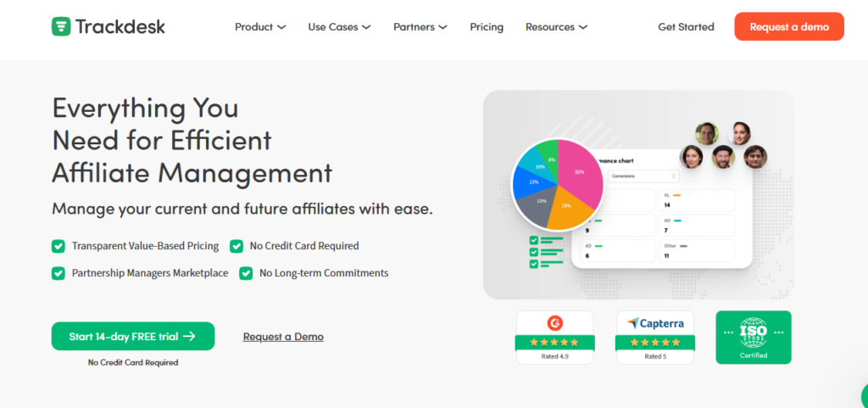Image resolution: width=868 pixels, height=408 pixels.
Task: Click the No Credit Card Required checkmark
Action: 236,246
